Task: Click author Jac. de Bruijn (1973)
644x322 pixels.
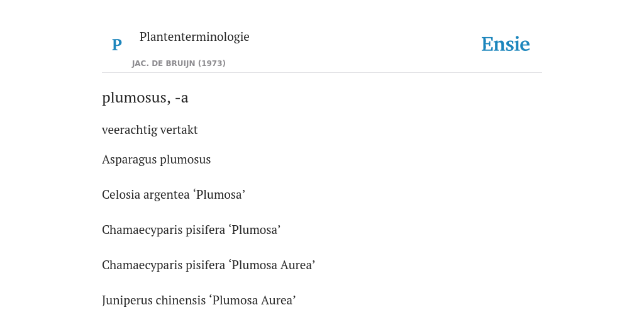Action: (x=179, y=64)
